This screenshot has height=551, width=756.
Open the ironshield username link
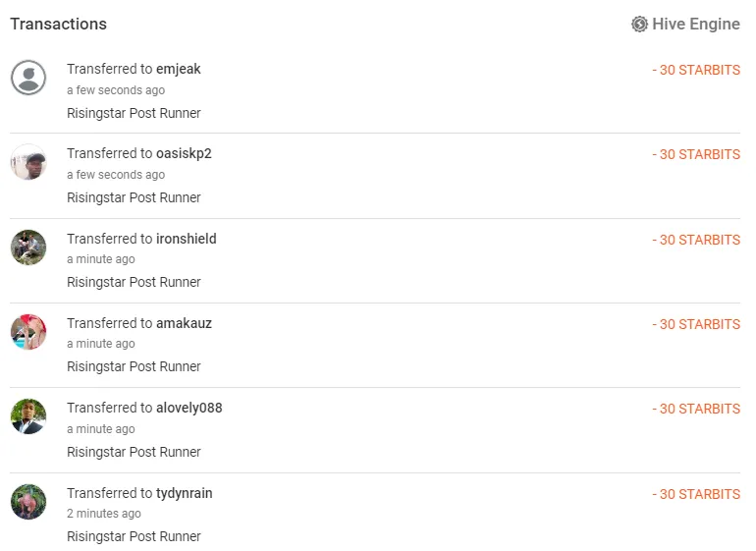pyautogui.click(x=187, y=239)
